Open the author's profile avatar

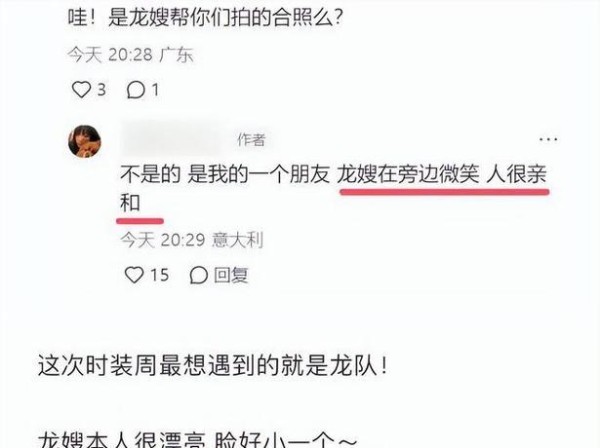pos(85,141)
